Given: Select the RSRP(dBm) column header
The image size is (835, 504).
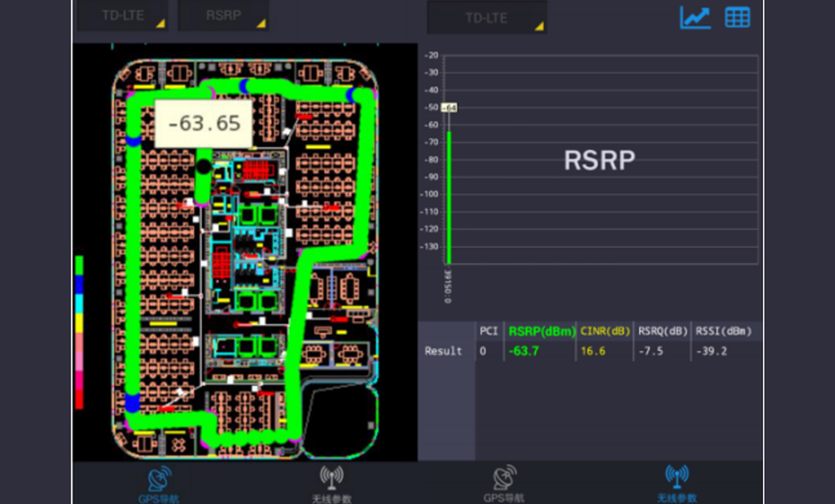Looking at the screenshot, I should (541, 331).
